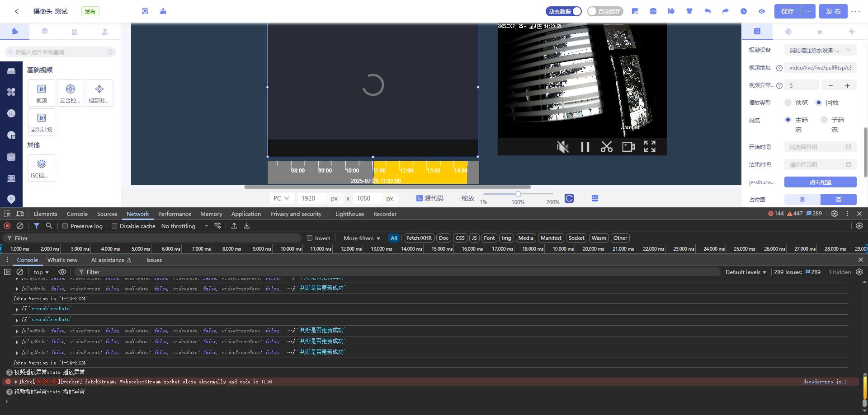Stop recording network log
Screen dimensions: 868x415
pyautogui.click(x=7, y=226)
